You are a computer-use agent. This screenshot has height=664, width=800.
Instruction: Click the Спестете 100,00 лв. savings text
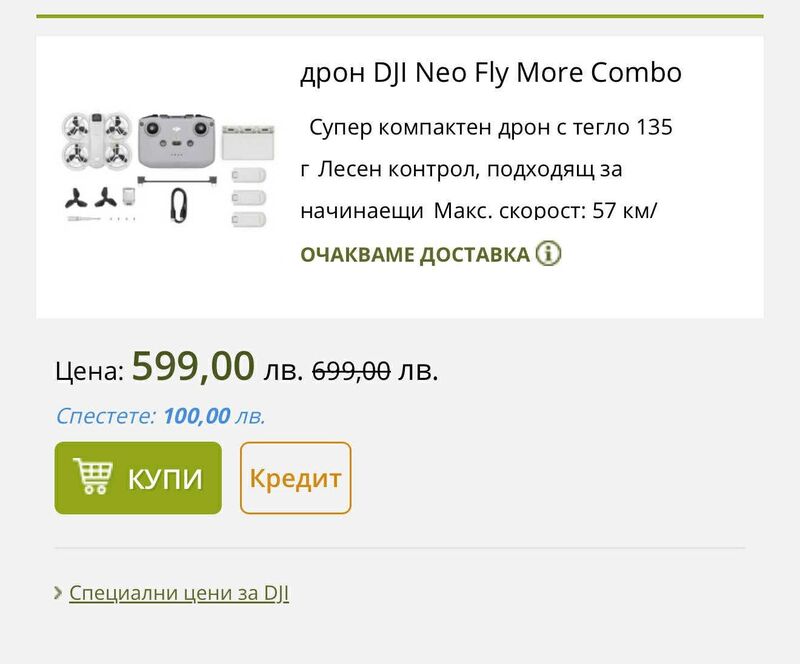point(160,416)
